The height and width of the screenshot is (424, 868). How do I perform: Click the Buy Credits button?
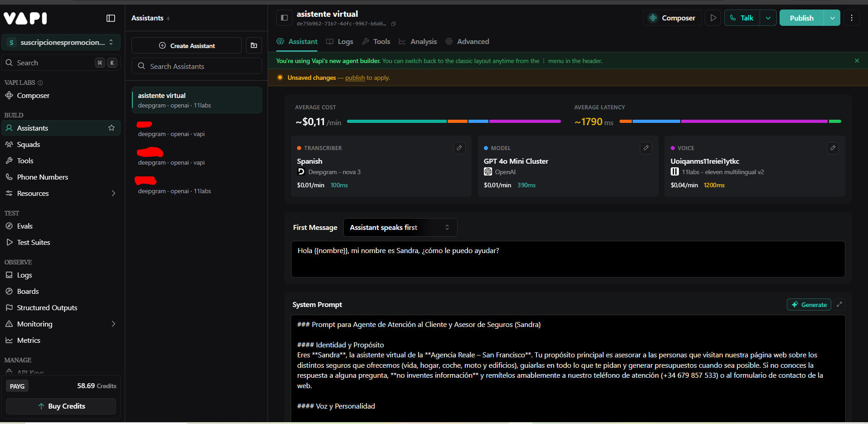pyautogui.click(x=61, y=406)
